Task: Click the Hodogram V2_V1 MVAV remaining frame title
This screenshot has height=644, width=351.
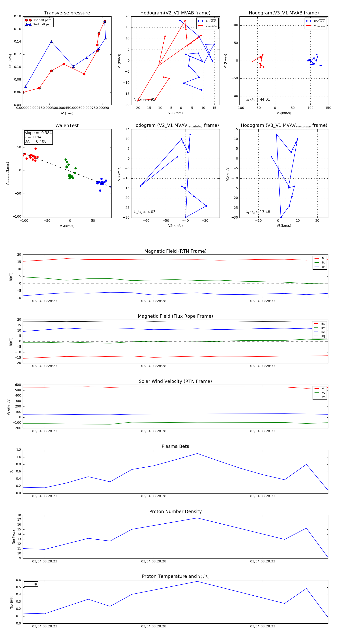Action: [x=175, y=125]
